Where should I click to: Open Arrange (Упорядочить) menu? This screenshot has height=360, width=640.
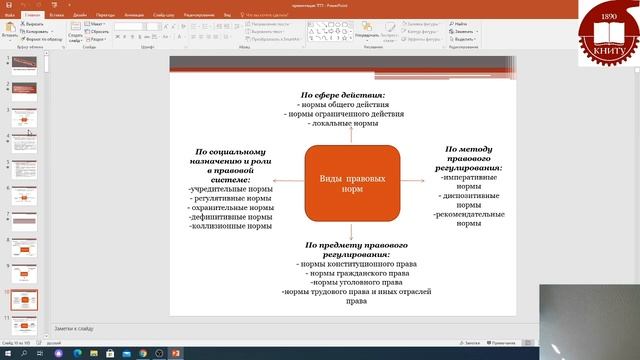tap(367, 31)
